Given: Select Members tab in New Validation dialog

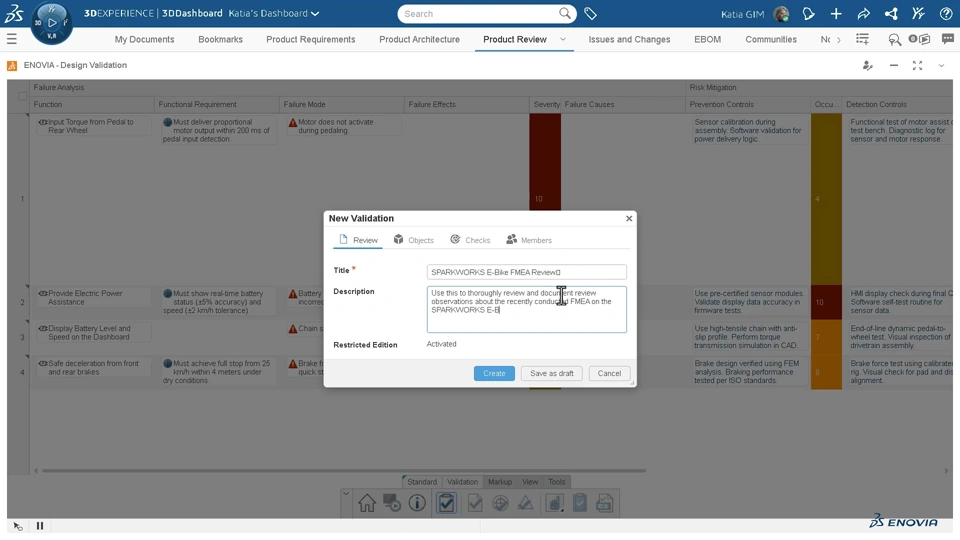Looking at the screenshot, I should pos(529,240).
